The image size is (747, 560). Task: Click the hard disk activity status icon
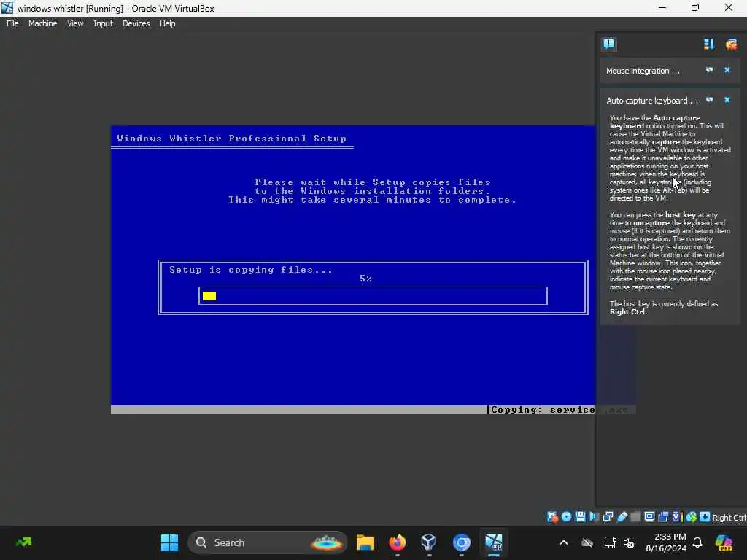click(552, 517)
